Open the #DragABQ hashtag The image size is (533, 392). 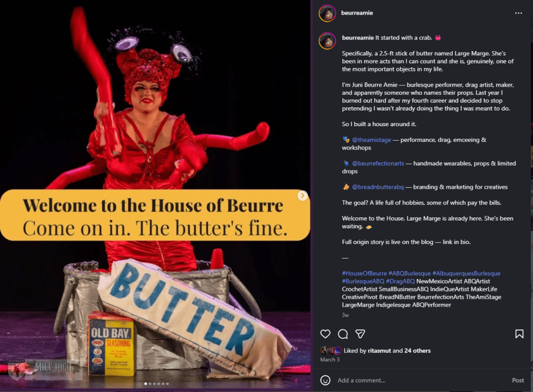(400, 281)
